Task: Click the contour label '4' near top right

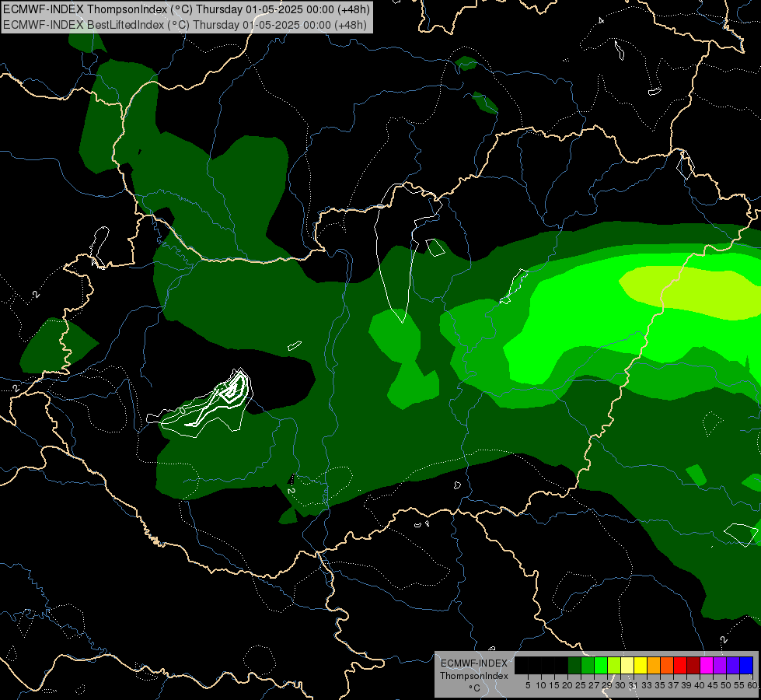Action: point(601,20)
